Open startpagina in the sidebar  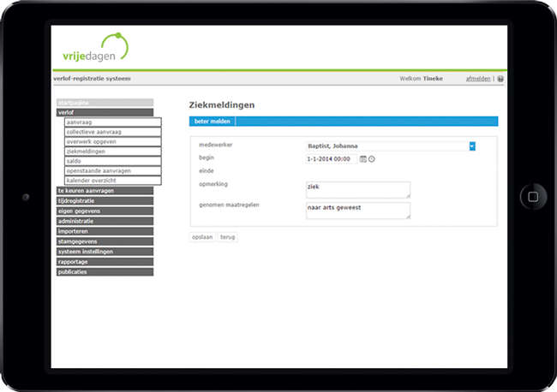coord(105,103)
